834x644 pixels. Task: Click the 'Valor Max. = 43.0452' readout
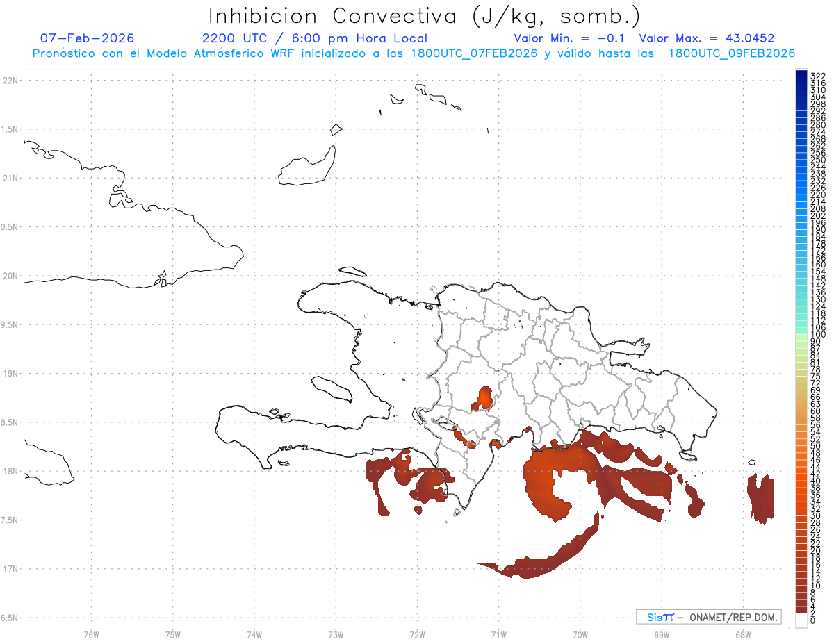[707, 38]
